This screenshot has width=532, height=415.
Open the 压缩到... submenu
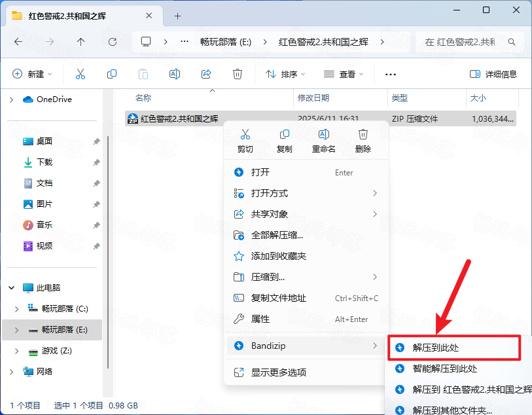306,278
